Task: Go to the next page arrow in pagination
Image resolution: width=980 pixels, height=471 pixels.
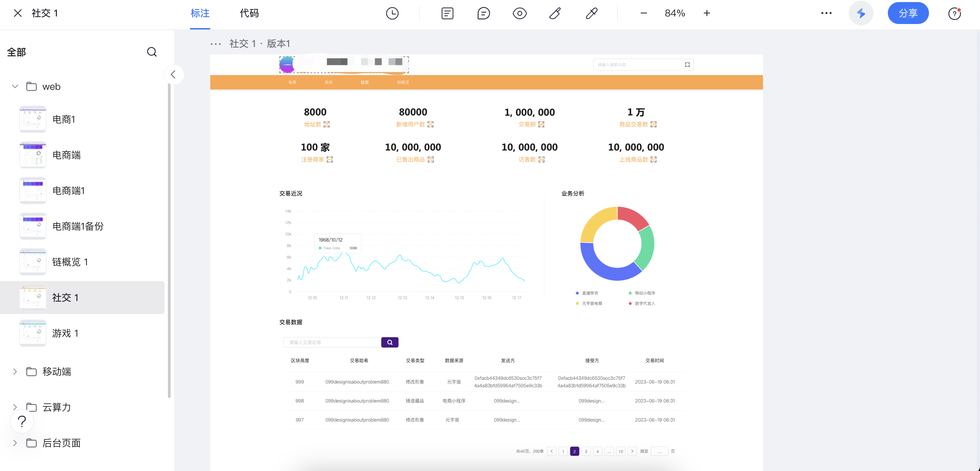Action: [x=632, y=451]
